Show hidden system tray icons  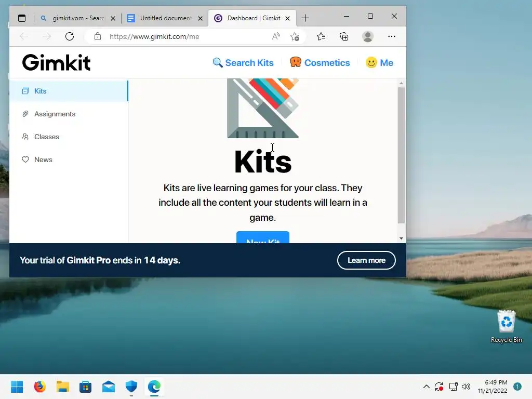coord(427,387)
